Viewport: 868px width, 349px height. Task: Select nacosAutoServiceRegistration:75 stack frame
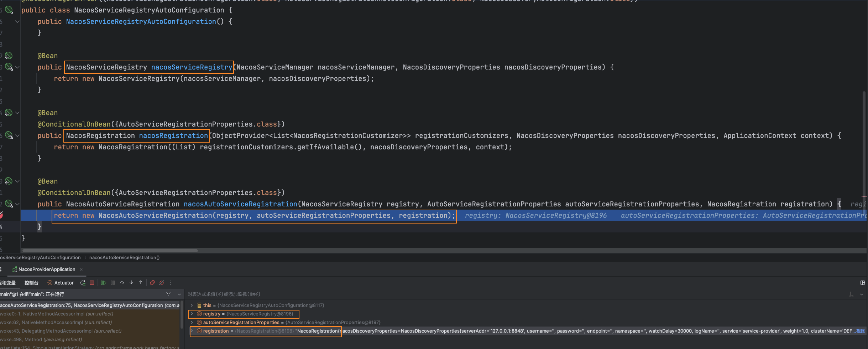[90, 305]
